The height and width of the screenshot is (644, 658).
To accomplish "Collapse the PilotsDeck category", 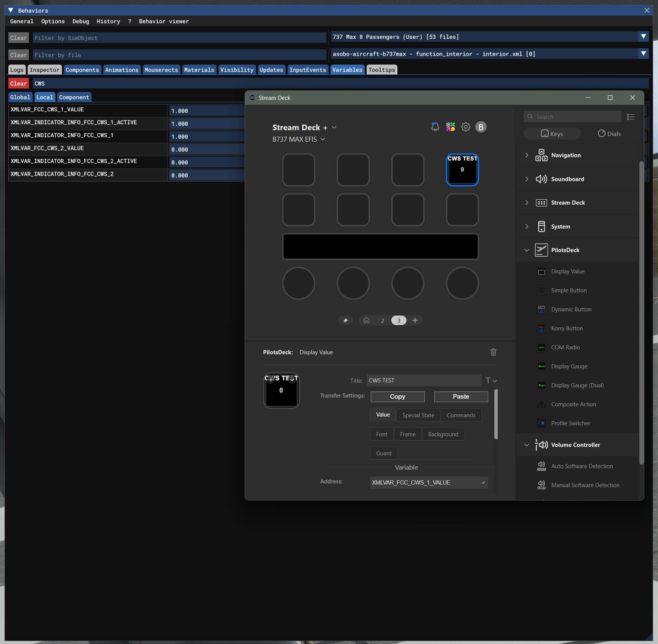I will pos(527,250).
